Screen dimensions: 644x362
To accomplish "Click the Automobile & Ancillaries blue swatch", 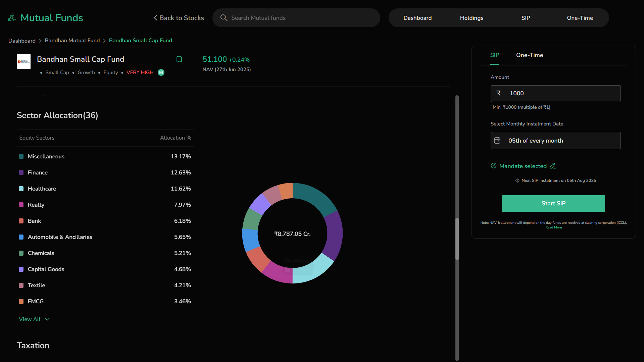I will pos(21,237).
